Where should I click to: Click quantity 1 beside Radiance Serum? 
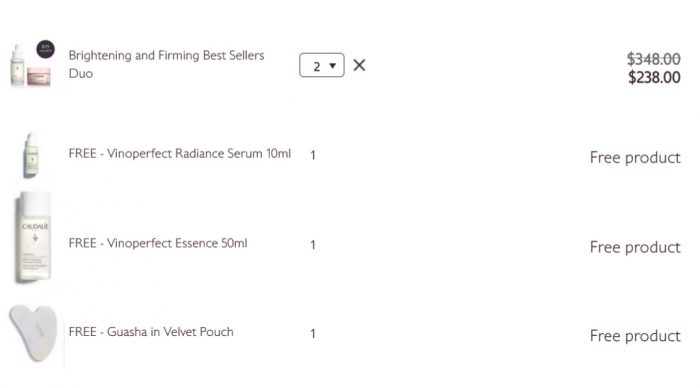tap(313, 155)
